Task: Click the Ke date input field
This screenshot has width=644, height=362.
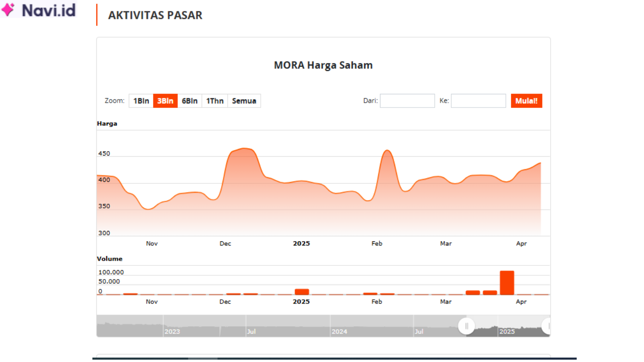Action: click(479, 101)
